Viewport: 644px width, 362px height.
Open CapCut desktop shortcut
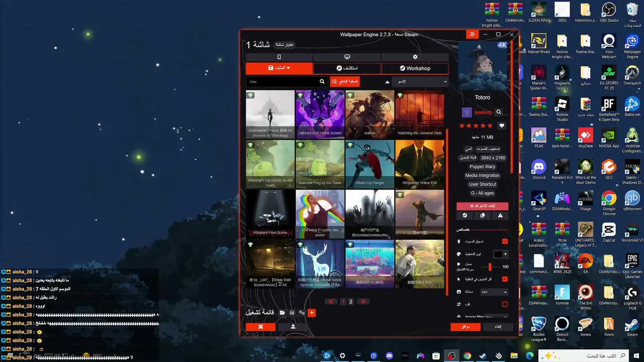point(609,233)
